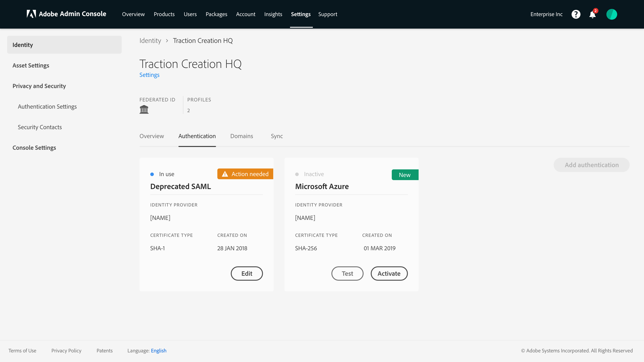644x362 pixels.
Task: Click the gray Inactive status dot
Action: click(x=297, y=174)
